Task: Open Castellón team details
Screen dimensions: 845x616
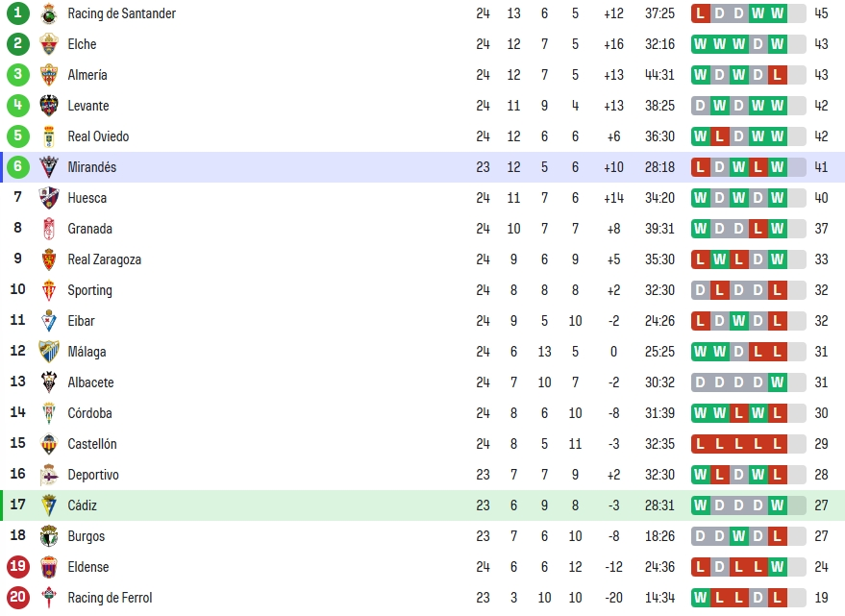Action: [91, 444]
